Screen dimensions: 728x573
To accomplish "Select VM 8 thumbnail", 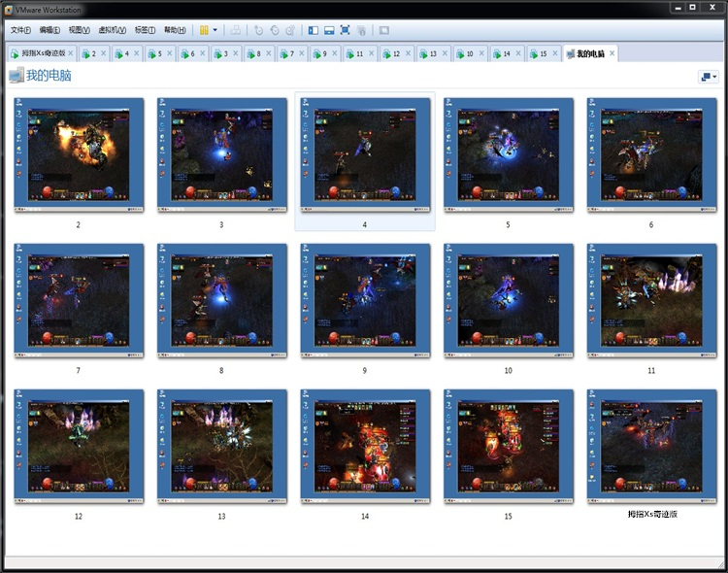I will [222, 301].
